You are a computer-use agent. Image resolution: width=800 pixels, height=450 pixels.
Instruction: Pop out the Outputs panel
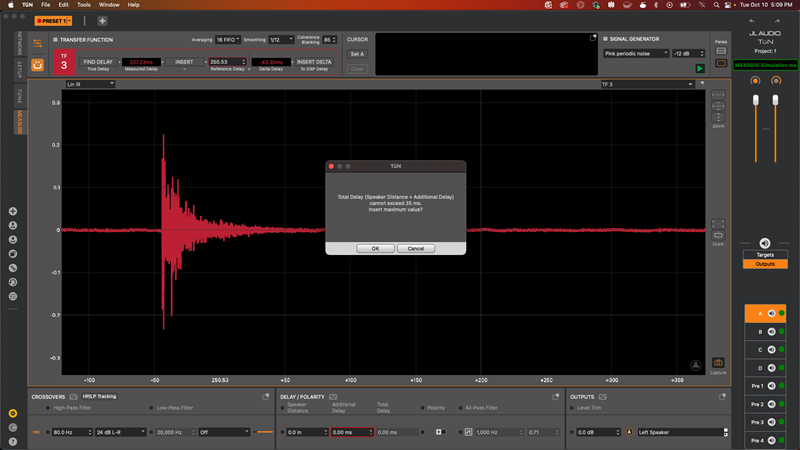[x=722, y=396]
